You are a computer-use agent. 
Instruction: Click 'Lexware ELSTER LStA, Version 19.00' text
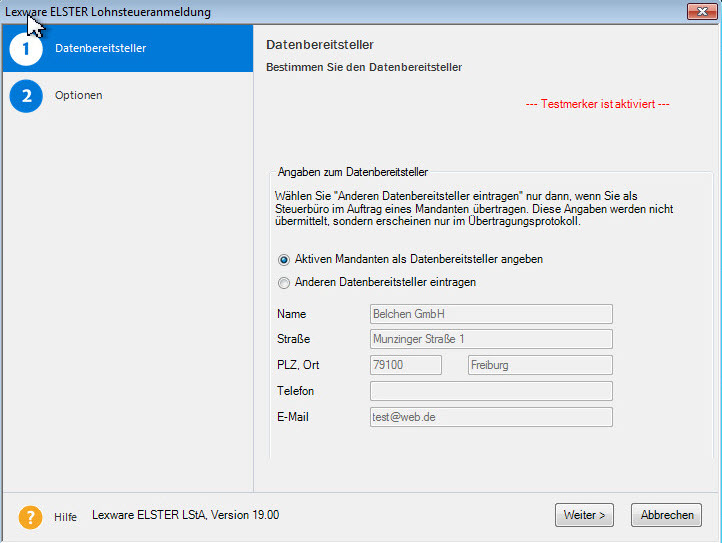[x=186, y=515]
